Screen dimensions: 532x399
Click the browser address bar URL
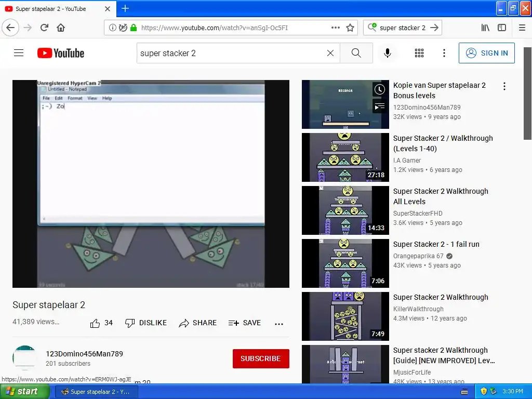click(x=215, y=28)
